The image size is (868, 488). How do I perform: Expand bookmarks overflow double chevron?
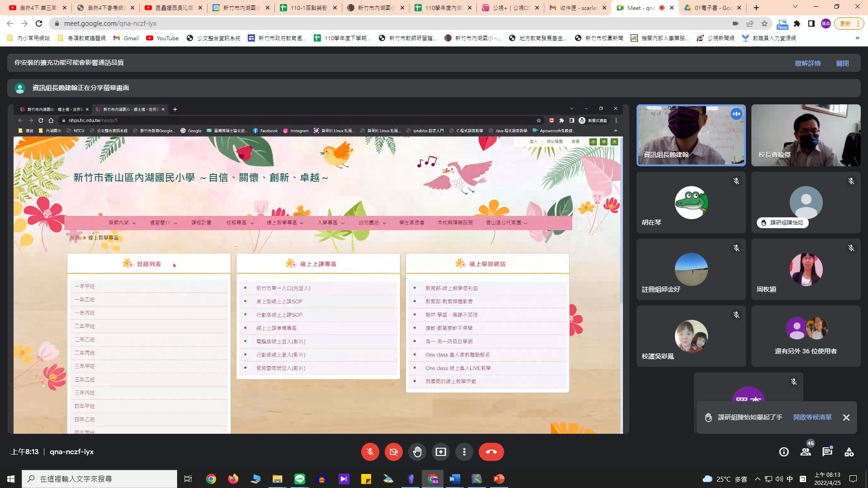click(x=857, y=38)
